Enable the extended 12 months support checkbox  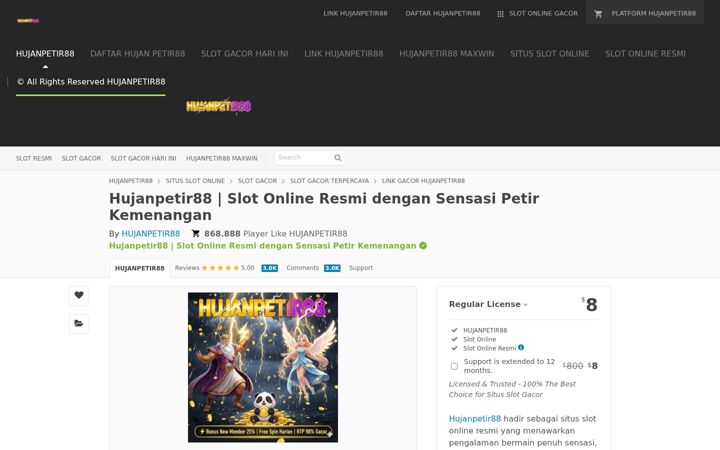[x=454, y=366]
